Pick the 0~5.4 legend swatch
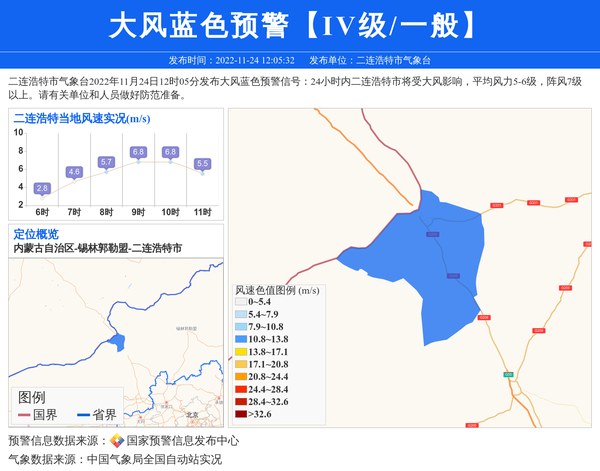This screenshot has width=600, height=471. pos(240,302)
